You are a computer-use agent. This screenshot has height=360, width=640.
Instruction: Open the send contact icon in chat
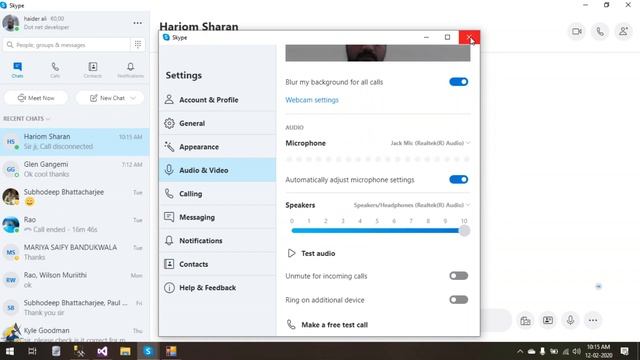point(548,320)
